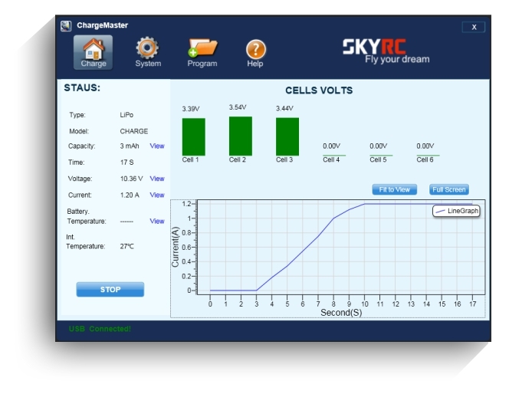Screen dimensions: 532x417
Task: Click the Cell 4 label
Action: [331, 160]
